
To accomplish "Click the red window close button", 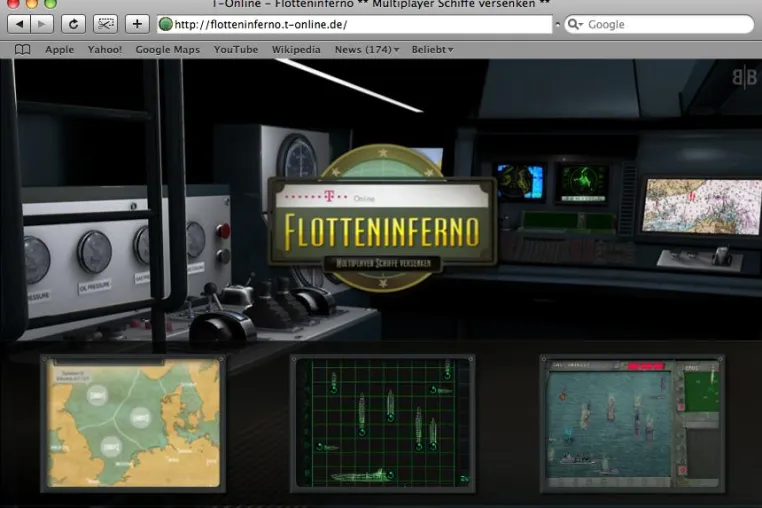I will 13,3.
